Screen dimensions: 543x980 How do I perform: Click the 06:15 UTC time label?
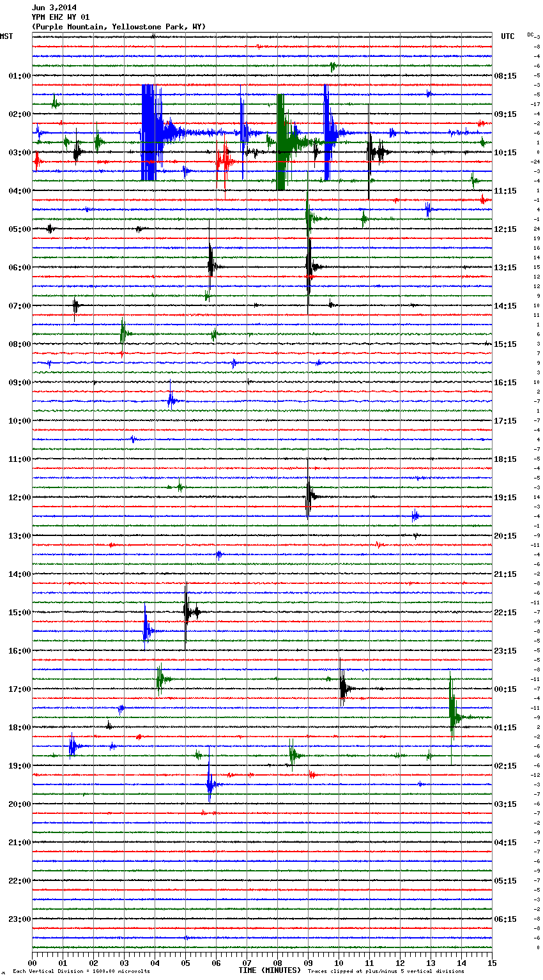coord(505,919)
